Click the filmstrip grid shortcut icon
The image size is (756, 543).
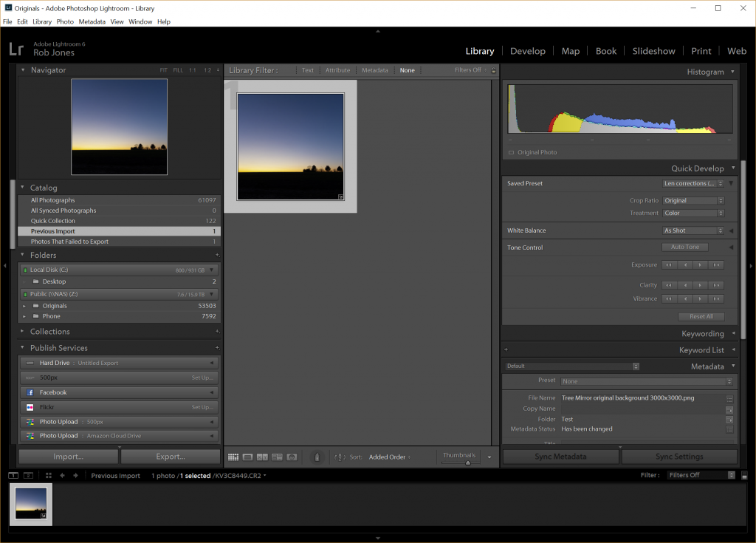pyautogui.click(x=49, y=476)
